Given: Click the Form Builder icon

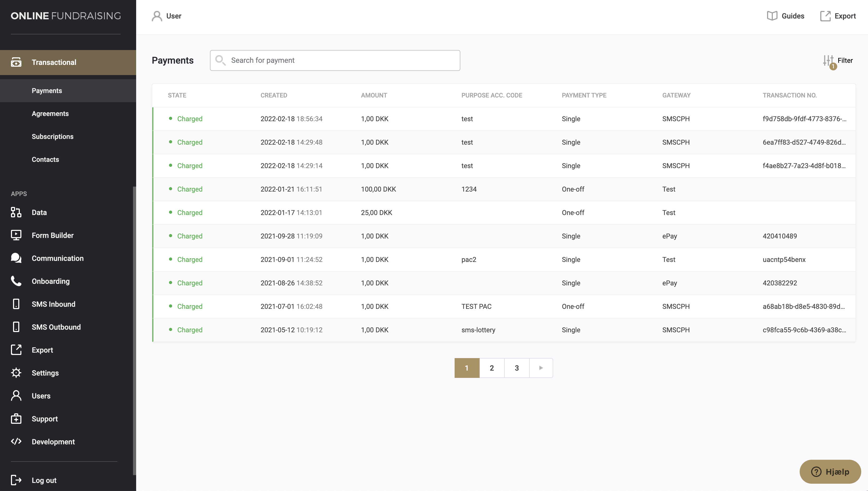Looking at the screenshot, I should [x=16, y=235].
